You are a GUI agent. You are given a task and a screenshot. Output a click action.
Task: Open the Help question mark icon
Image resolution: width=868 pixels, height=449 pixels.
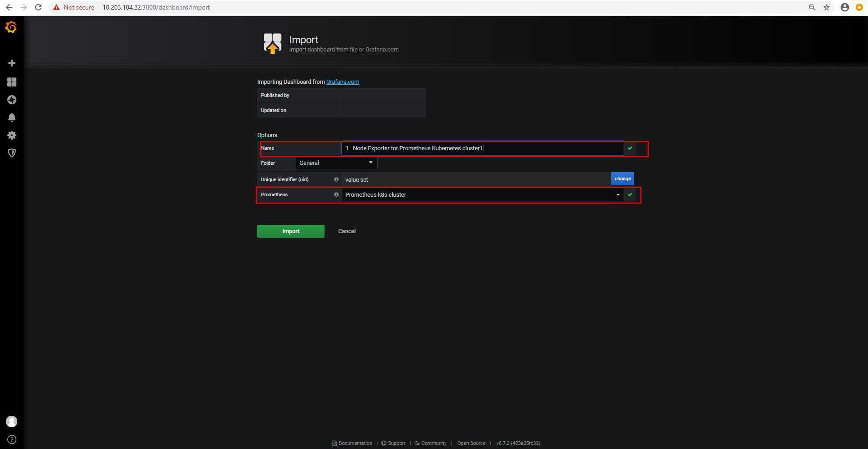tap(12, 439)
